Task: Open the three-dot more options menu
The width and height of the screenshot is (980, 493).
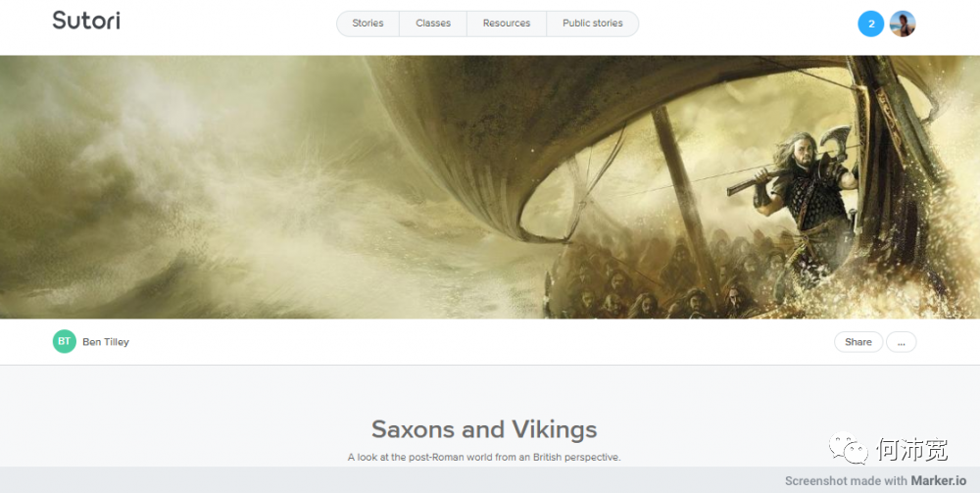Action: pos(901,342)
